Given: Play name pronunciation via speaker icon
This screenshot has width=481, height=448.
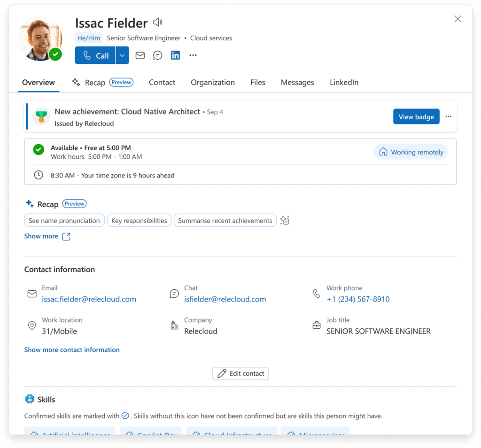Looking at the screenshot, I should 157,22.
